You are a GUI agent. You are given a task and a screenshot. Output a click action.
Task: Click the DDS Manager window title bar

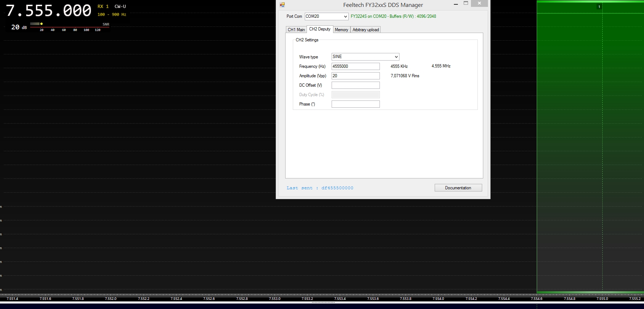point(383,5)
